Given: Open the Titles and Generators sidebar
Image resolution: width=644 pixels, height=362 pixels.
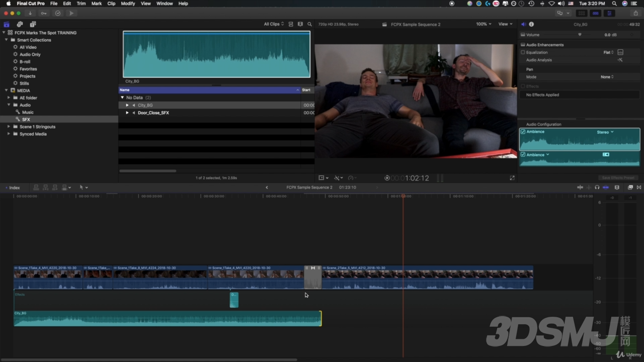Looking at the screenshot, I should tap(33, 24).
